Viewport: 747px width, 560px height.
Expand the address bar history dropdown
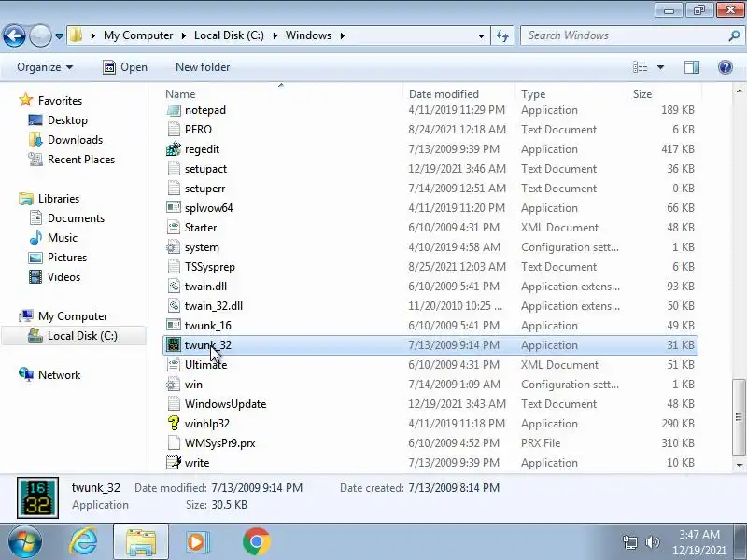481,35
